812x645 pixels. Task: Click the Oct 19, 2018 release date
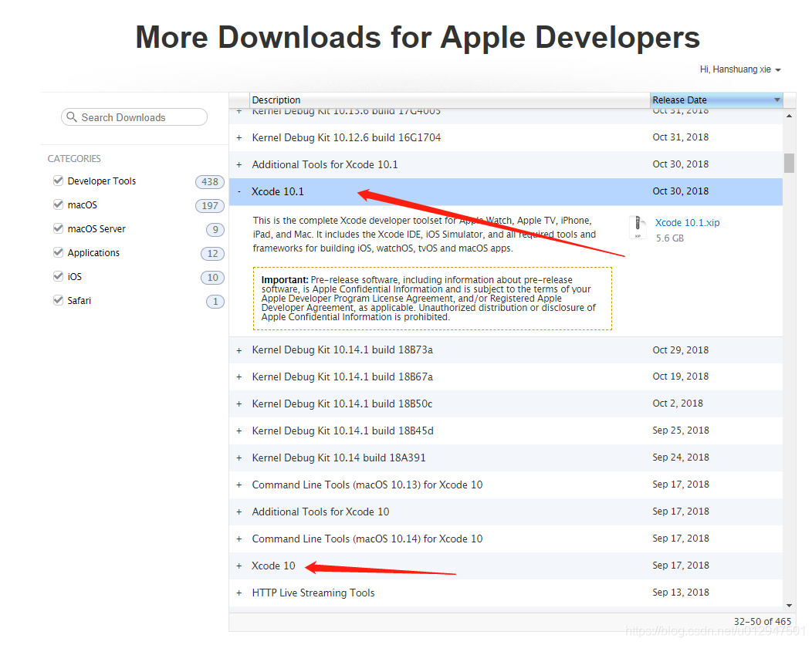tap(681, 377)
